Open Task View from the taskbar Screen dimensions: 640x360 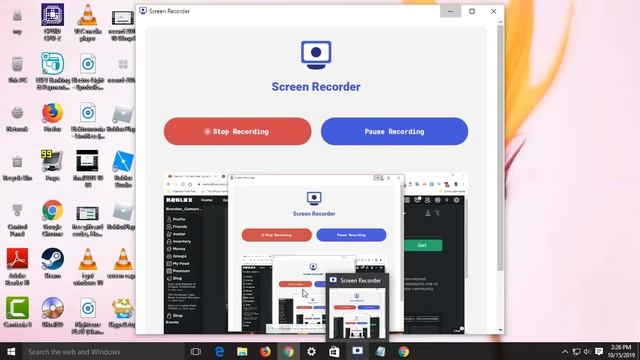tap(196, 351)
